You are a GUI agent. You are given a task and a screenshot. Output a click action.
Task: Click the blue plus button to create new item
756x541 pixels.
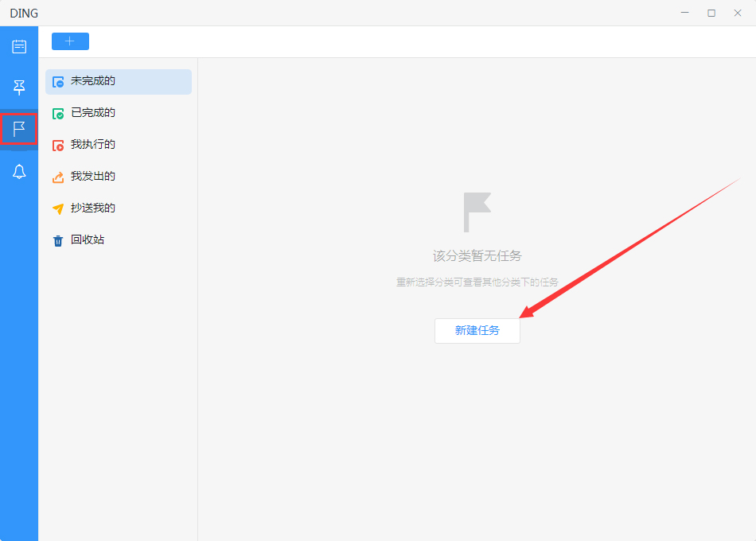tap(70, 41)
